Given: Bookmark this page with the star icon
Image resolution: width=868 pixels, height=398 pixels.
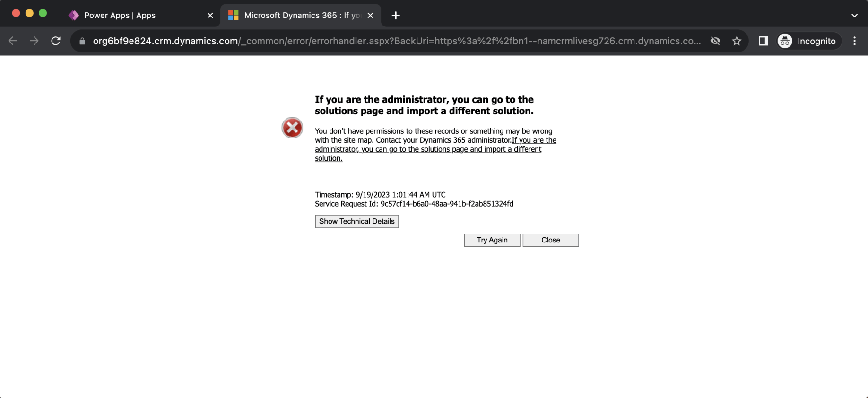Looking at the screenshot, I should (737, 41).
